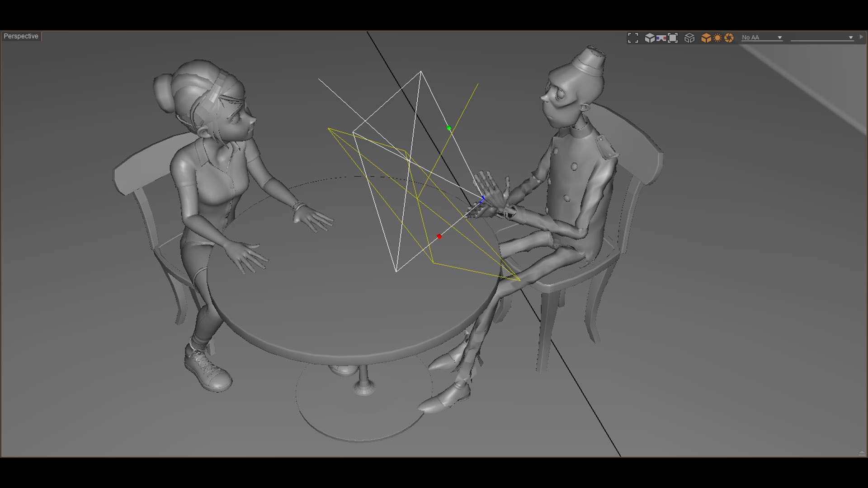Screen dimensions: 868x488
Task: Expand the panel arrow at viewport bottom-right corner
Action: point(862,453)
